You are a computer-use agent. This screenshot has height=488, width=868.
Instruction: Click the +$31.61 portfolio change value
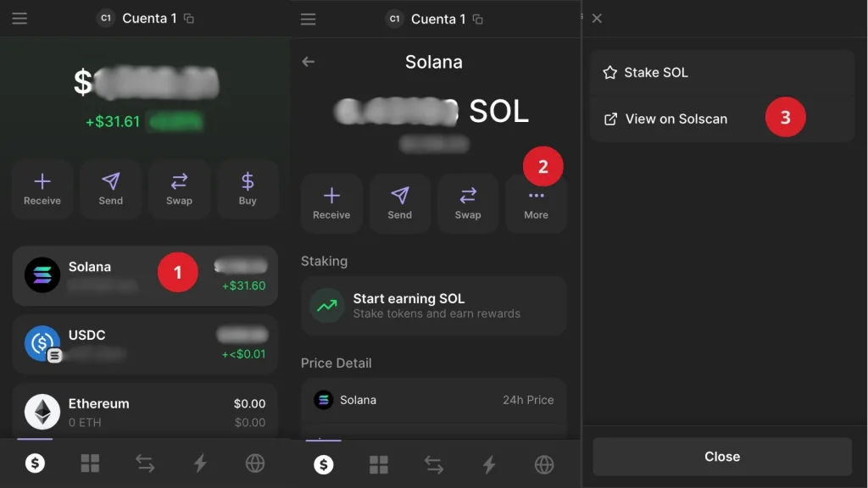[x=113, y=121]
